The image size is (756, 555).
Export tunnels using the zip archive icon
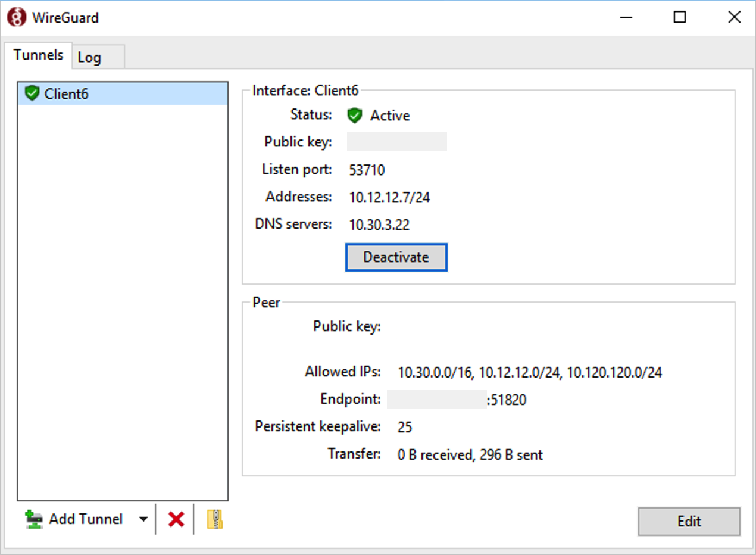(215, 519)
